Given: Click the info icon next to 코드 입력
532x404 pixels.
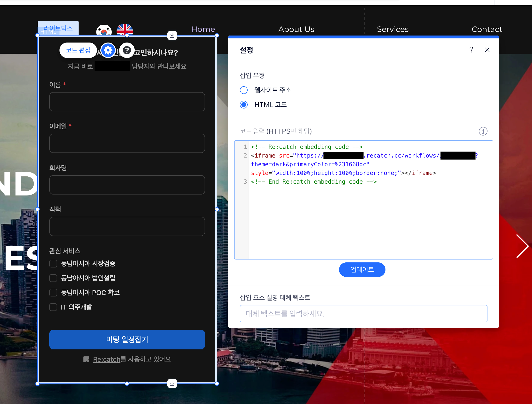Looking at the screenshot, I should click(483, 131).
